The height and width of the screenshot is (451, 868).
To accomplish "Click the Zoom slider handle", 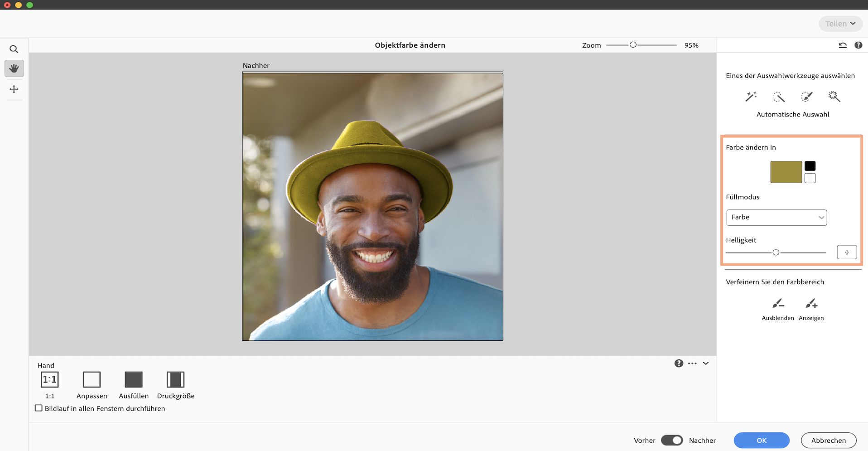I will pos(633,45).
